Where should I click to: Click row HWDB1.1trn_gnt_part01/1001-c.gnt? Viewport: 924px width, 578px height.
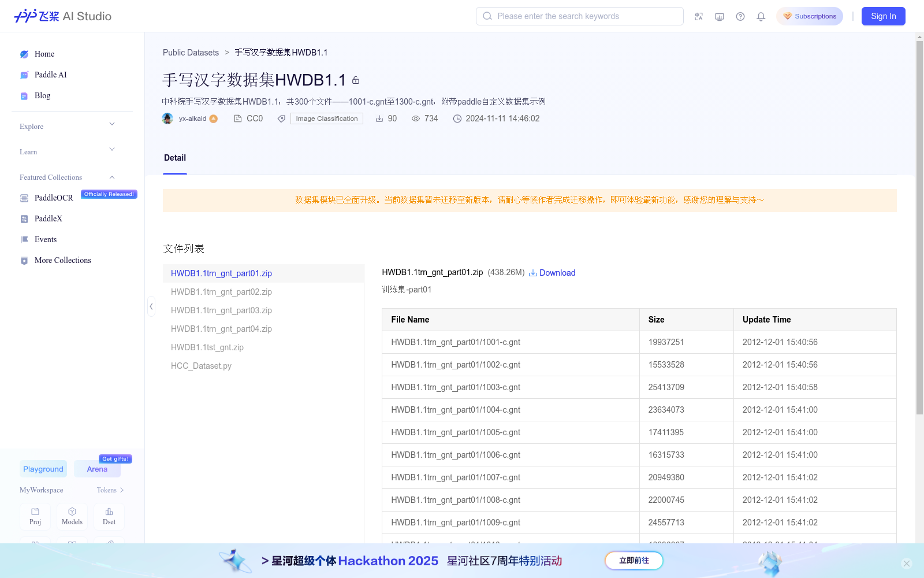[x=639, y=342]
